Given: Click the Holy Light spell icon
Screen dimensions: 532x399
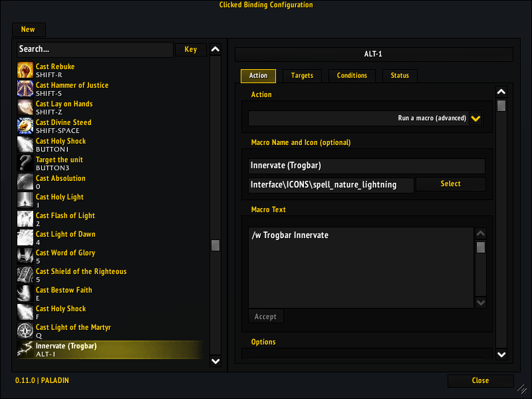Looking at the screenshot, I should click(x=25, y=201).
